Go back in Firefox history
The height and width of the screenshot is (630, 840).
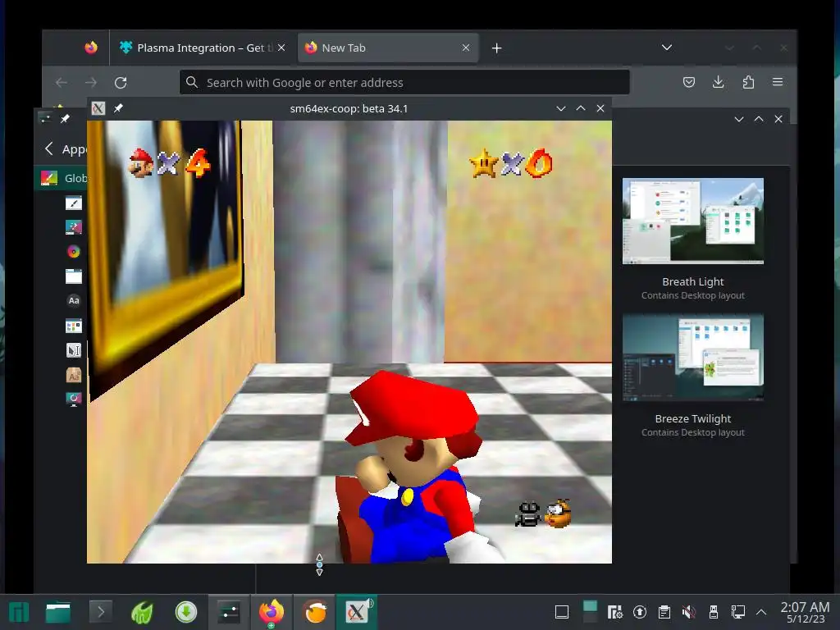(62, 83)
